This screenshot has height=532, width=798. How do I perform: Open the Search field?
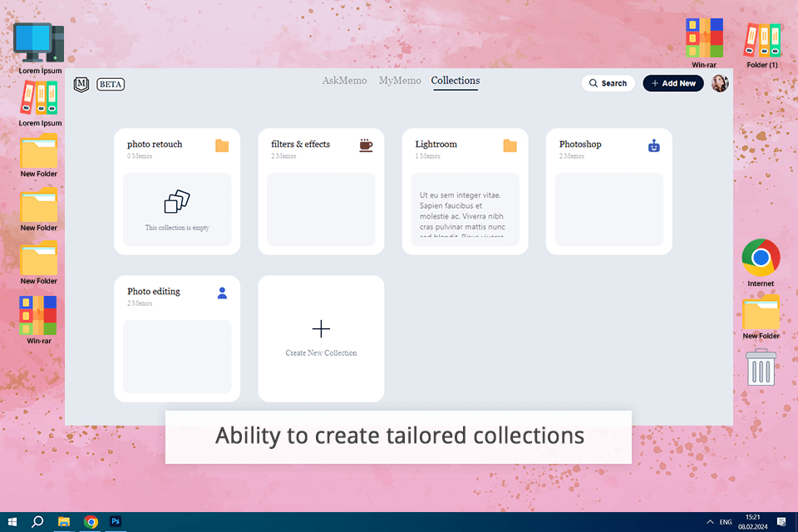(608, 83)
